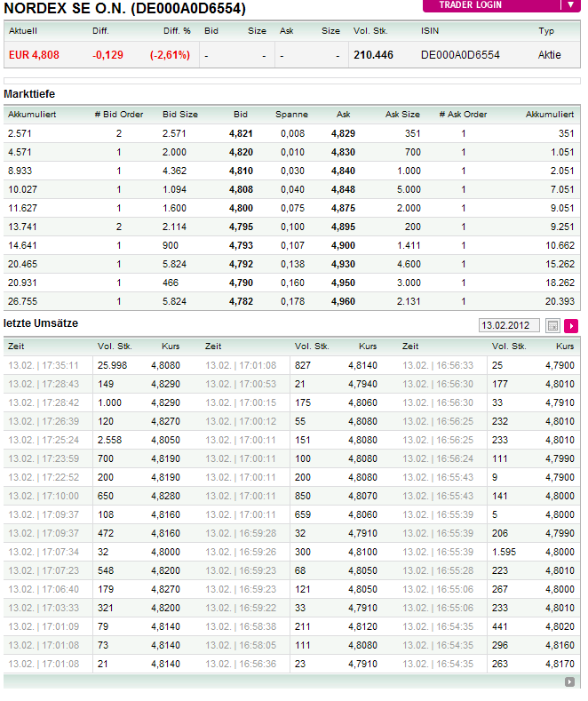The height and width of the screenshot is (701, 588).
Task: Click the # Bid Order column header
Action: tap(119, 115)
